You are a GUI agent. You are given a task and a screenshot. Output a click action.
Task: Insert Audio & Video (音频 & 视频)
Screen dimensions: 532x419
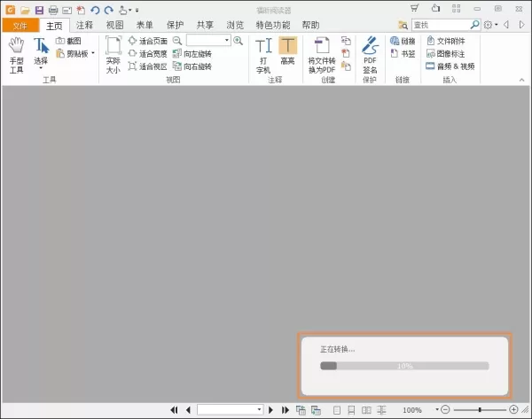(450, 66)
